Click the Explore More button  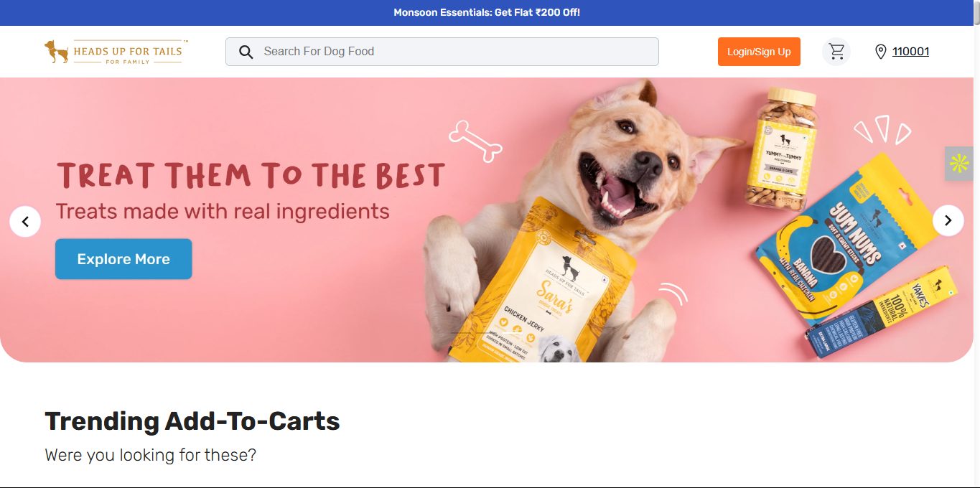123,259
